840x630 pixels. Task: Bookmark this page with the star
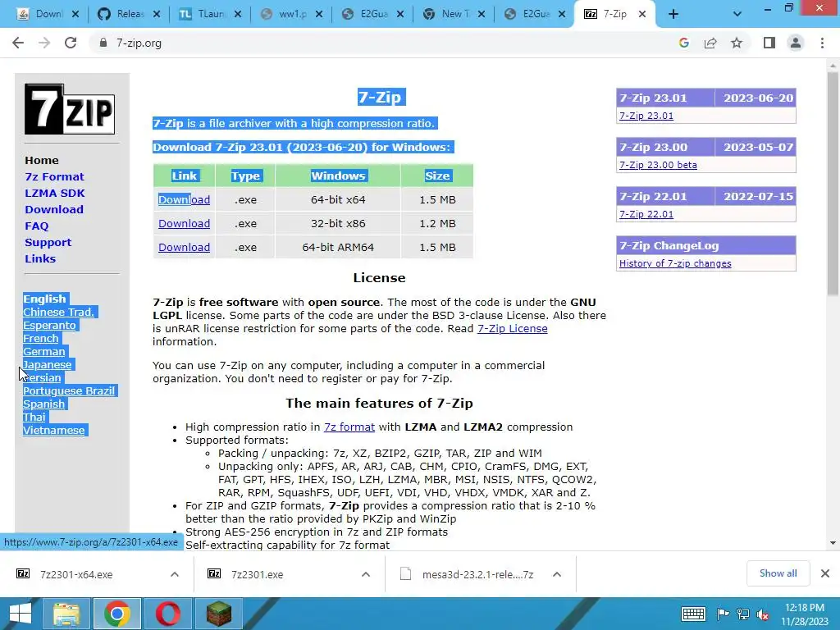click(x=737, y=43)
